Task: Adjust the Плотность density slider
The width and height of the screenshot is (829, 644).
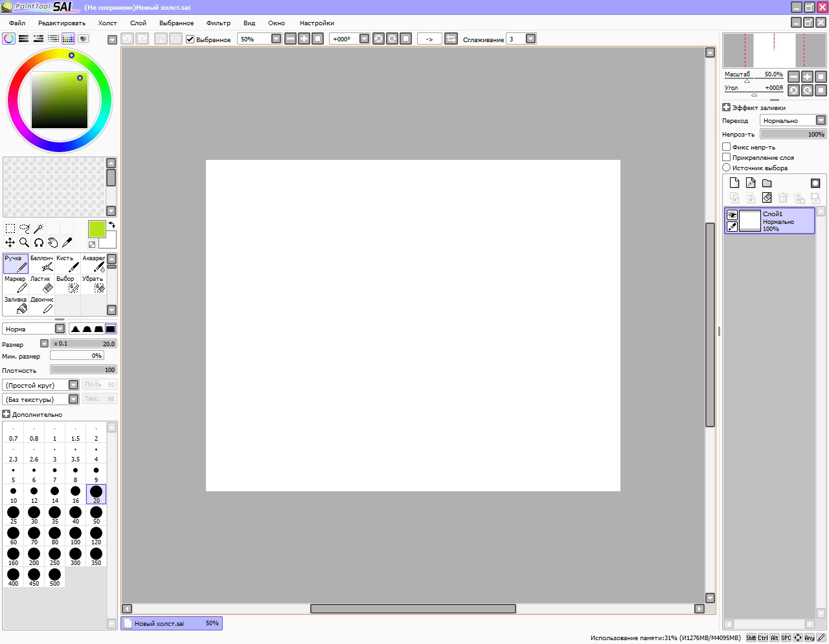Action: (x=84, y=370)
